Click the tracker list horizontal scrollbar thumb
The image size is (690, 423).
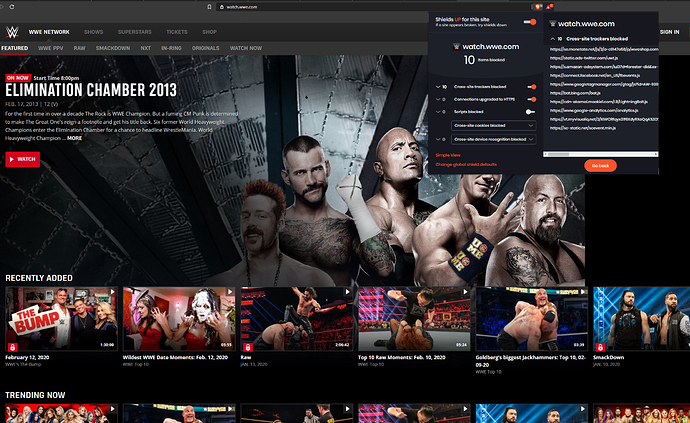click(x=558, y=154)
